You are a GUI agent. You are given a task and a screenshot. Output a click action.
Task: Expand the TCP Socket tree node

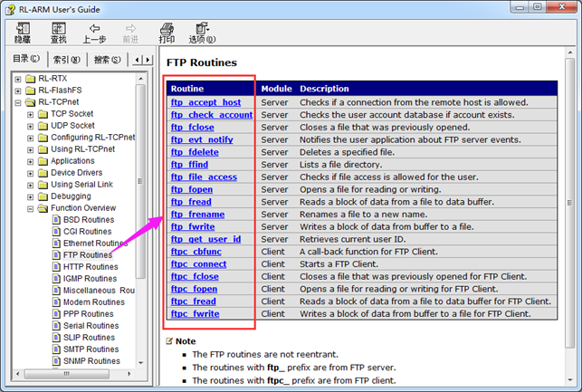pos(30,114)
